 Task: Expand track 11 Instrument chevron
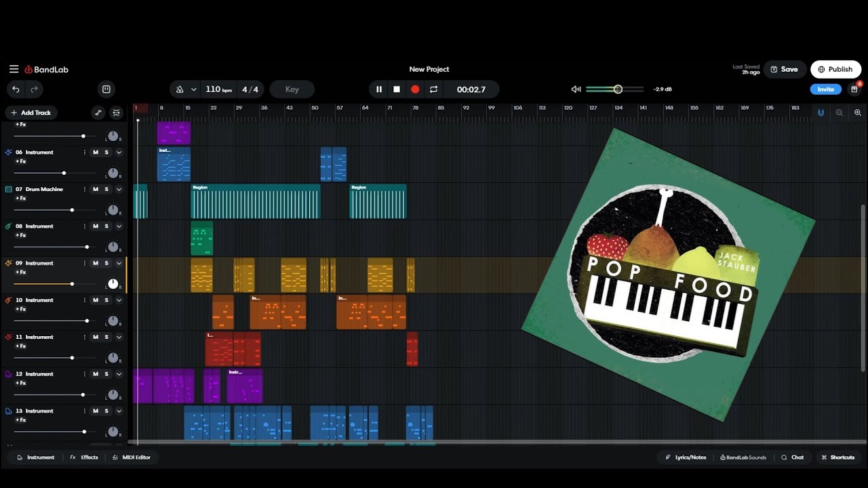[119, 337]
